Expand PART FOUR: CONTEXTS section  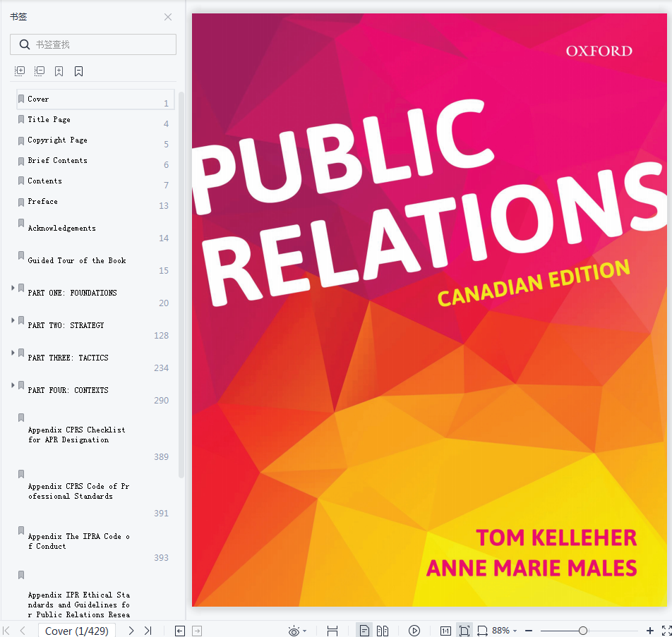pos(13,386)
